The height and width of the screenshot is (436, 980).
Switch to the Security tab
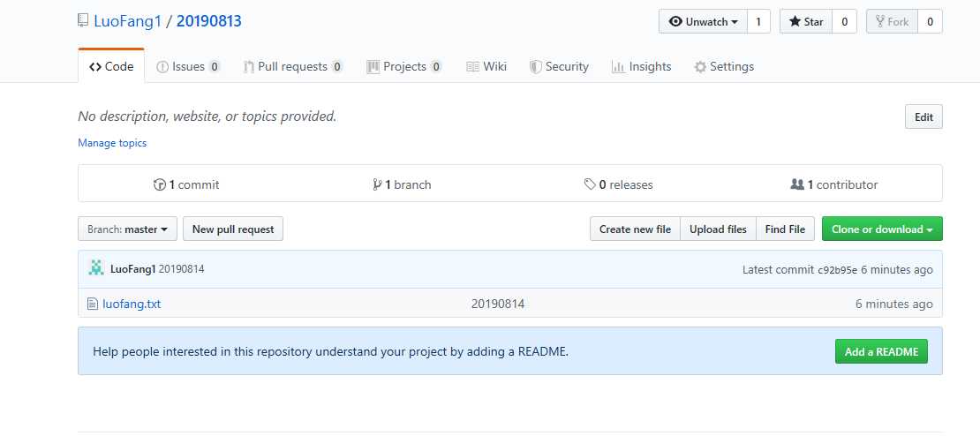(x=559, y=66)
